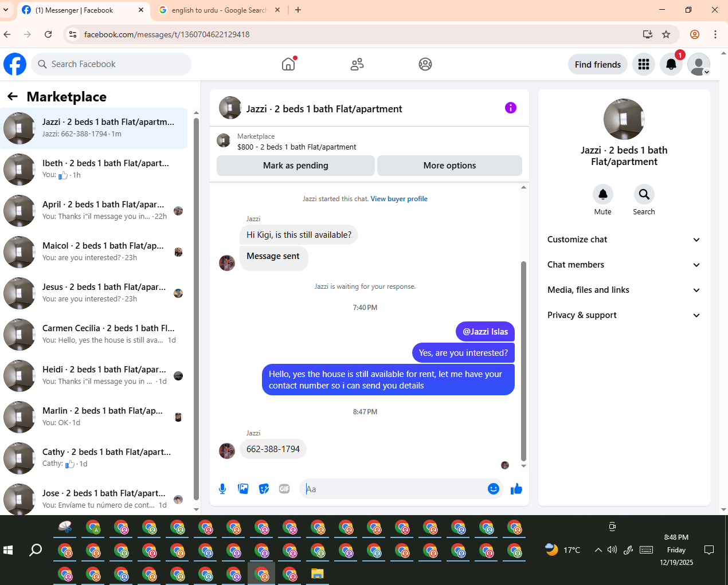Viewport: 728px width, 585px height.
Task: Click the 662-388-1794 message bubble
Action: point(273,449)
